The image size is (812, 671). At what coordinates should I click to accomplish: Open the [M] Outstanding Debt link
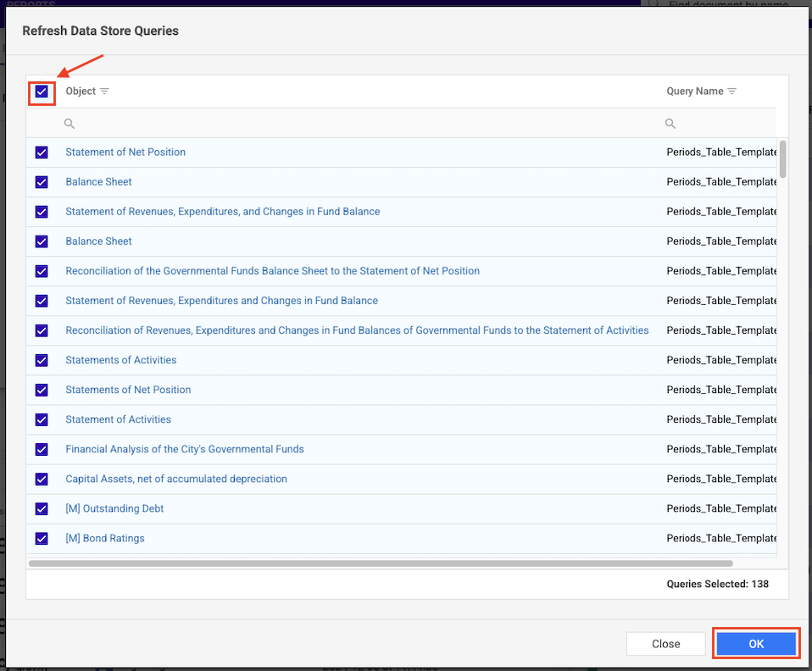click(114, 508)
